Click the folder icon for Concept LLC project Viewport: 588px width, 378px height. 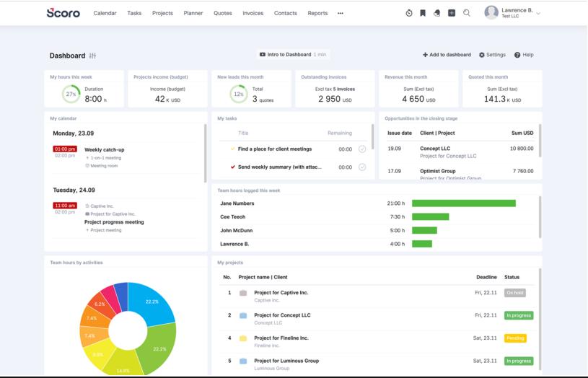tap(243, 315)
